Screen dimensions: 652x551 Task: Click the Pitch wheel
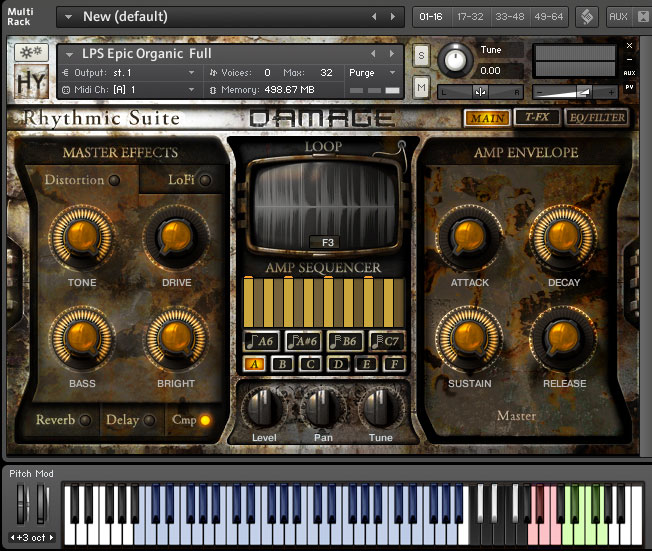coord(22,503)
